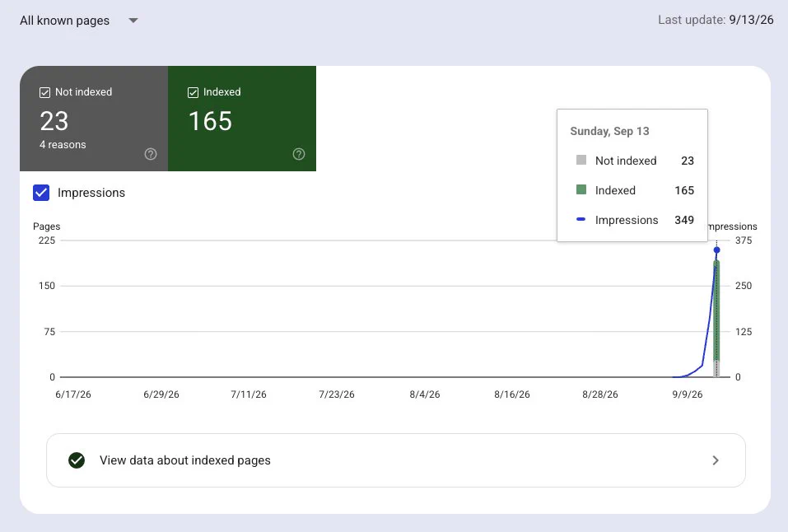Click the 8/16/26 axis date label
This screenshot has height=532, width=788.
tap(512, 394)
